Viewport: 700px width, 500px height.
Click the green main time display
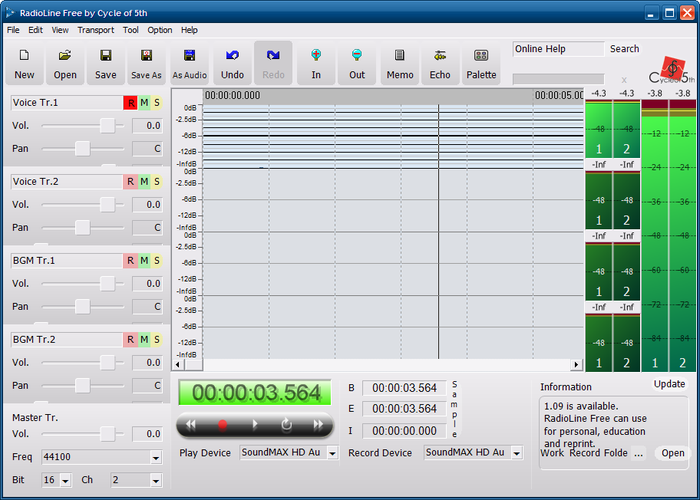coord(254,393)
